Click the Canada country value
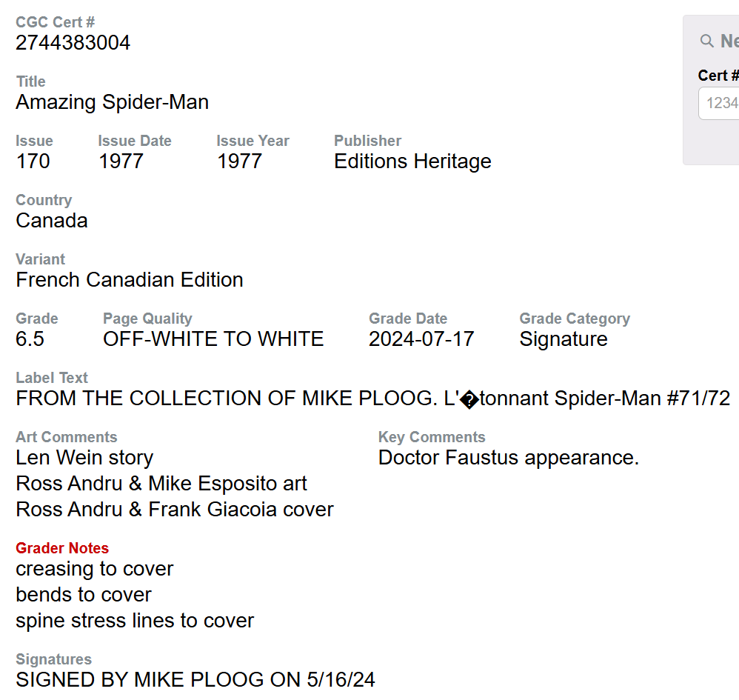Screen dimensions: 739x700 (x=51, y=221)
